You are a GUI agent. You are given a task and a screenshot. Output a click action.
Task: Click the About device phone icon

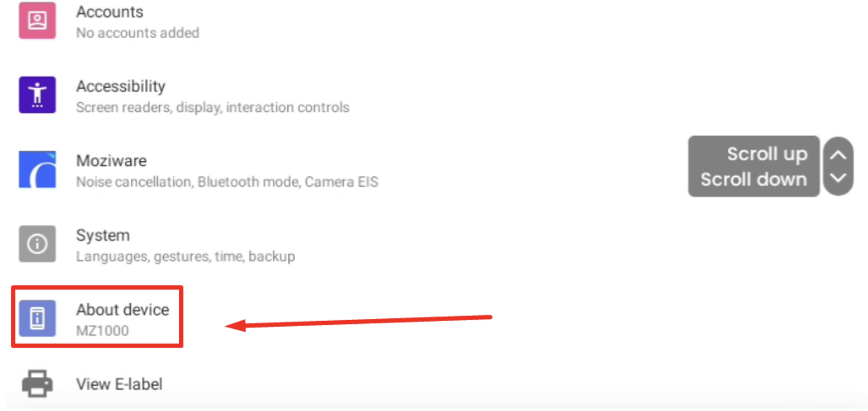[x=37, y=318]
